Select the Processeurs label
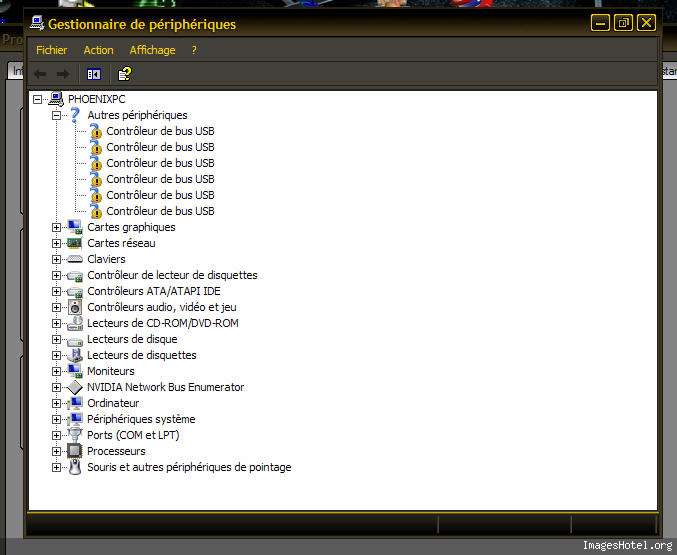This screenshot has width=677, height=555. (x=116, y=451)
